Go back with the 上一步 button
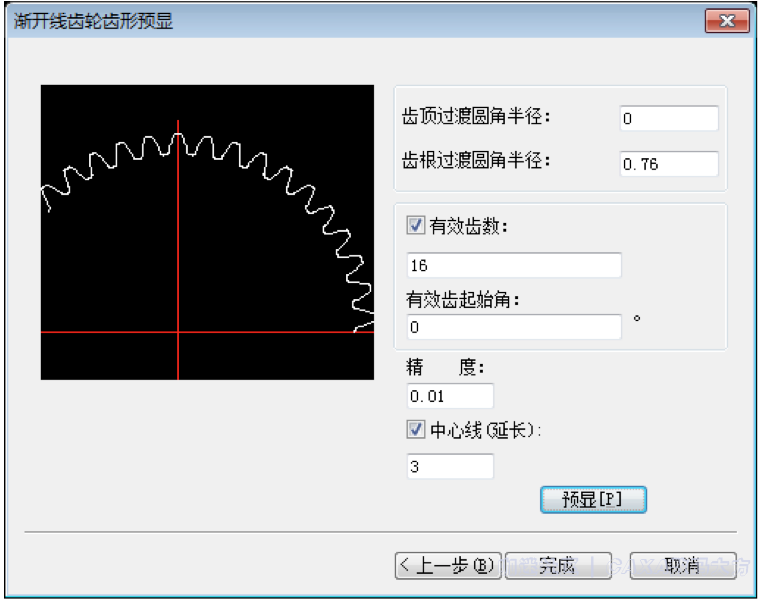760x600 pixels. coord(446,565)
